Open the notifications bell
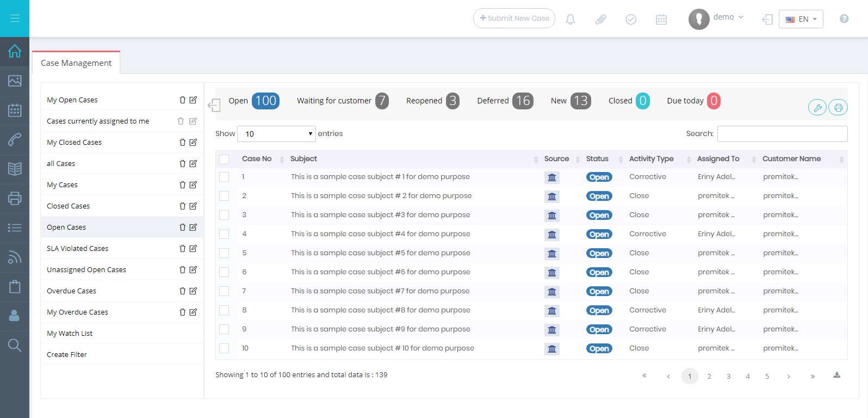The width and height of the screenshot is (868, 418). [x=570, y=20]
